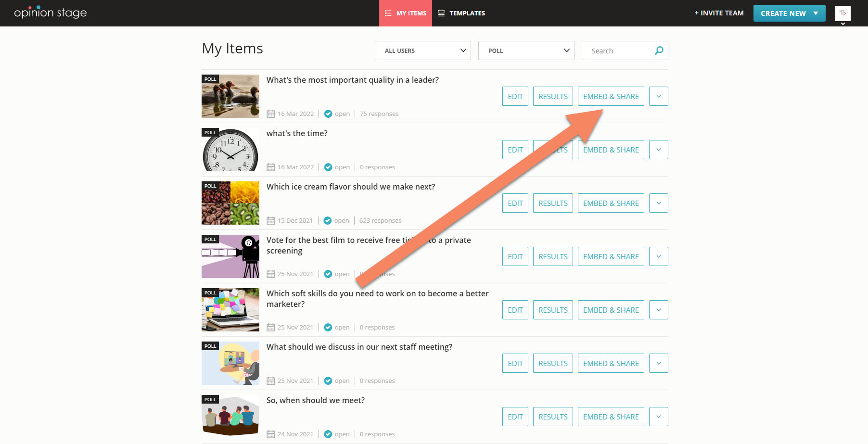Open the film camera poll thumbnail
This screenshot has width=868, height=444.
click(230, 256)
